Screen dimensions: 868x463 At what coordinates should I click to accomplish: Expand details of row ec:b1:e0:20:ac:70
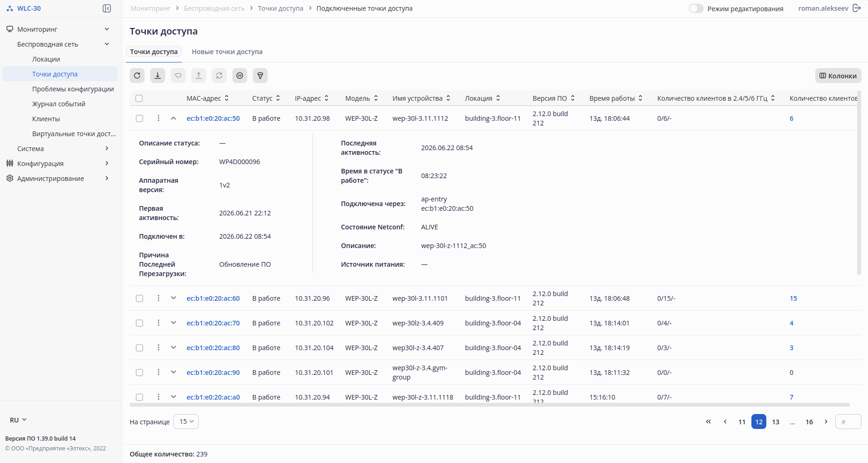click(174, 323)
